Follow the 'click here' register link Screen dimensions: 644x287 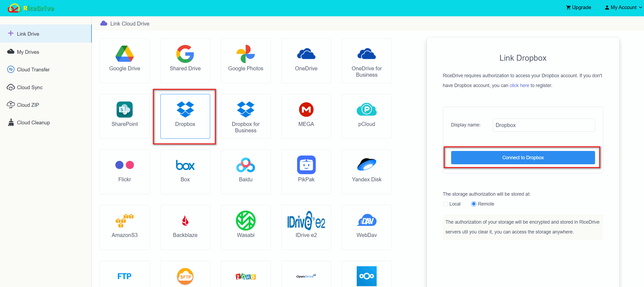click(x=519, y=85)
